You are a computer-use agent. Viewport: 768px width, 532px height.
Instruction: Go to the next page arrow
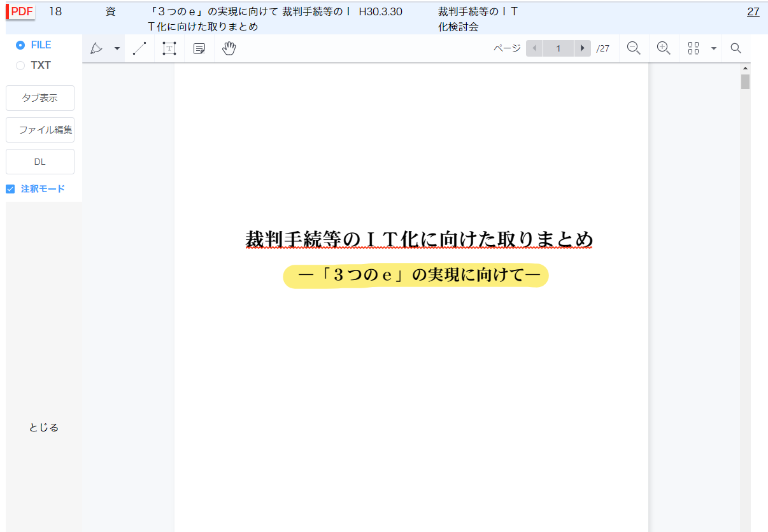point(582,48)
